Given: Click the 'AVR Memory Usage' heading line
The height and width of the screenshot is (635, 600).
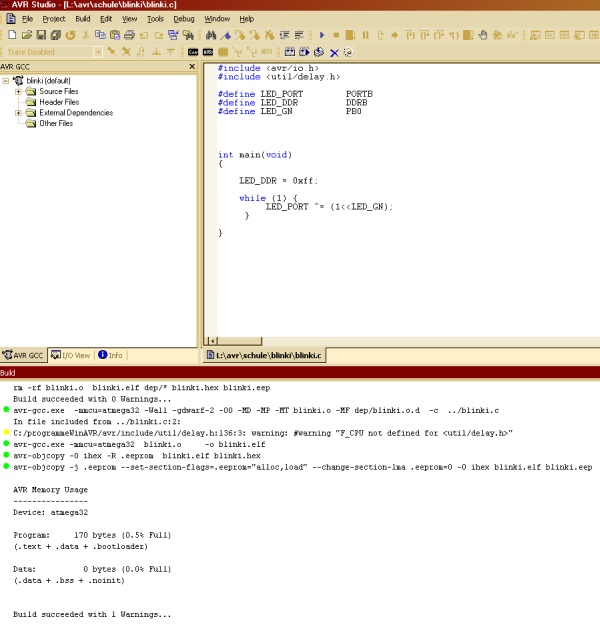Looking at the screenshot, I should [50, 490].
